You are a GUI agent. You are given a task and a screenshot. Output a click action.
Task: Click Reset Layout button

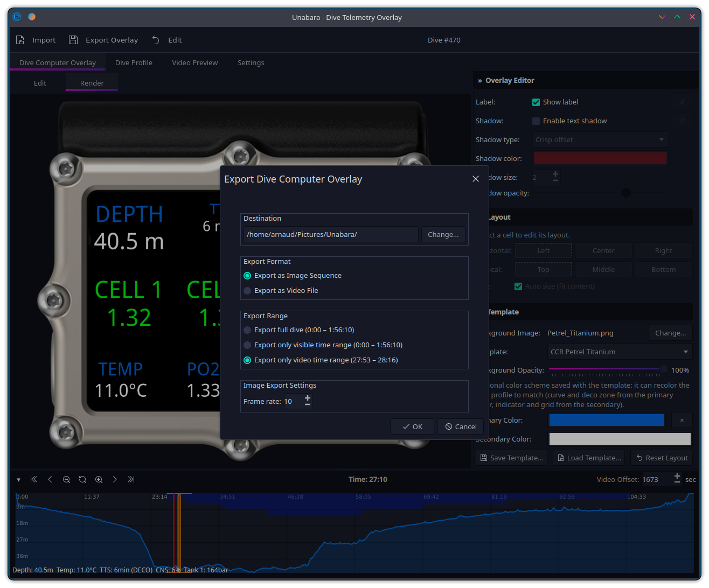662,458
